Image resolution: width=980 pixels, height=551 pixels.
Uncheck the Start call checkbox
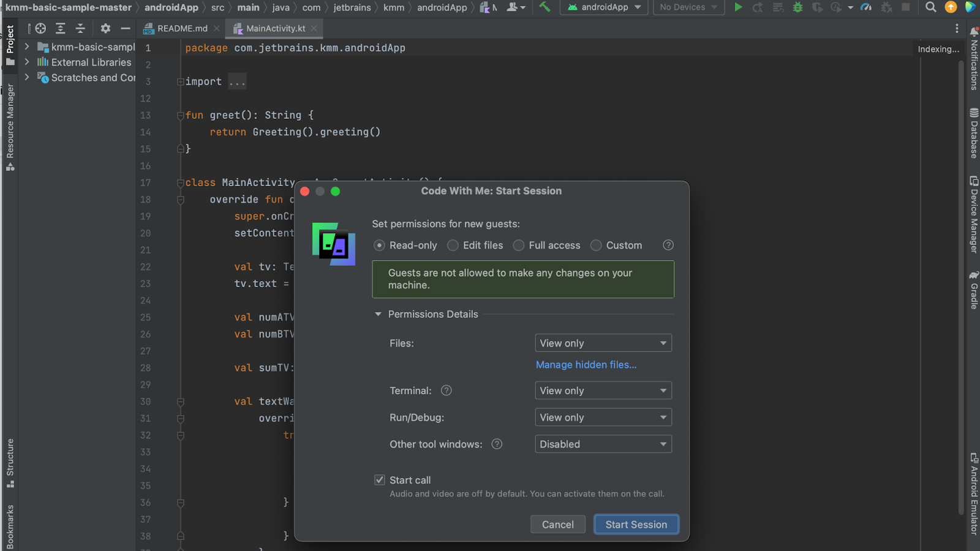pos(380,480)
